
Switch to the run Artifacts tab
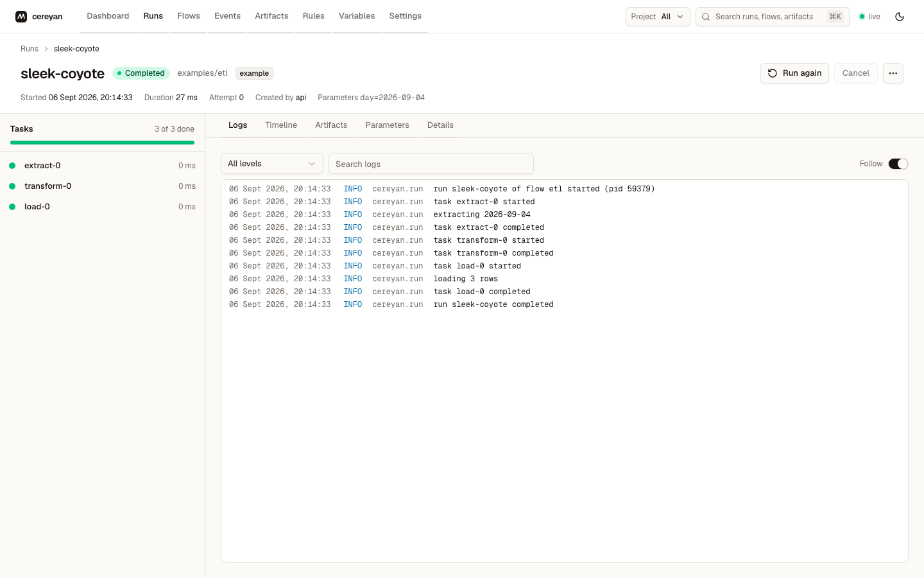[331, 125]
